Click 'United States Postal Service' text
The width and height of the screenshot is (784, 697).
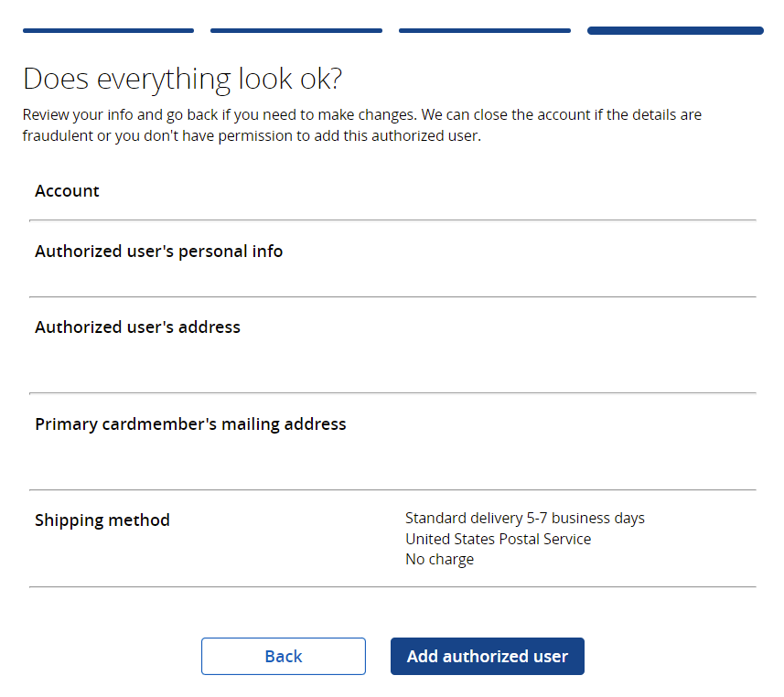[x=498, y=539]
